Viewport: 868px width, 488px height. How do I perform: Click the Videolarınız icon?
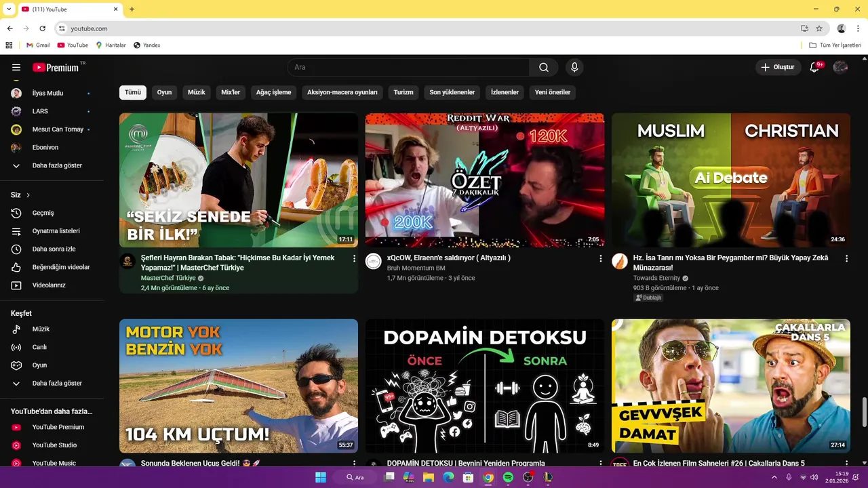(16, 285)
